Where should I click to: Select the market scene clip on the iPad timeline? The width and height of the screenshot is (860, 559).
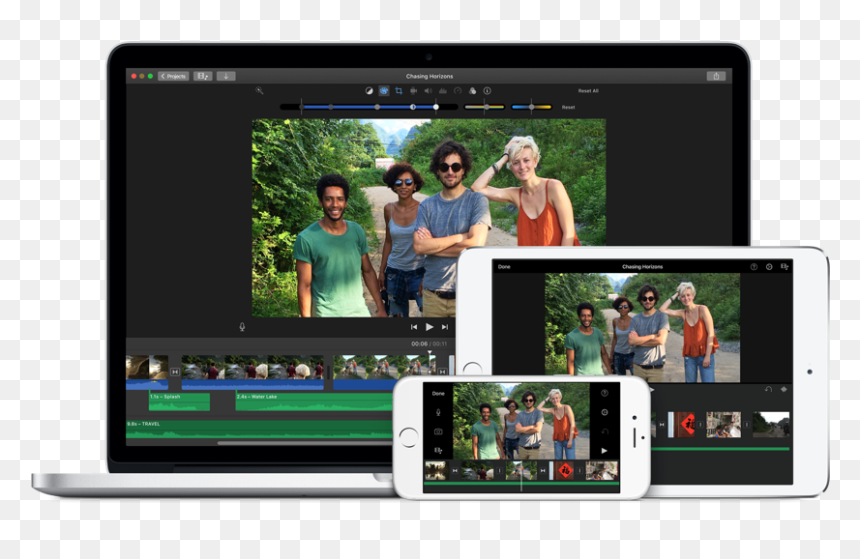click(723, 425)
